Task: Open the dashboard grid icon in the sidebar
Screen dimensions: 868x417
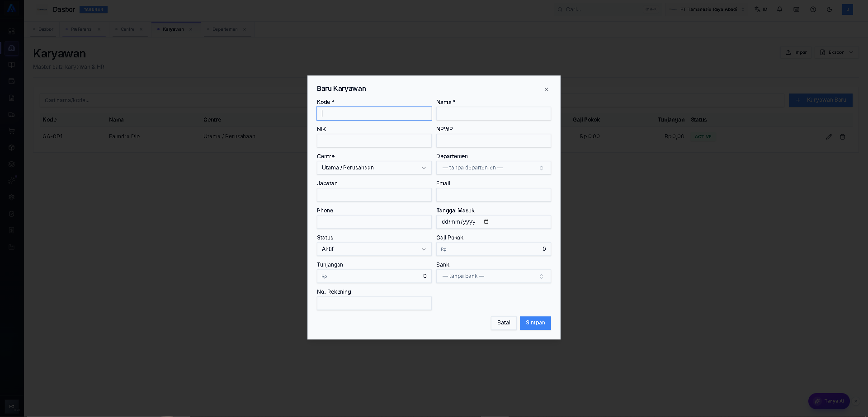Action: [x=12, y=32]
